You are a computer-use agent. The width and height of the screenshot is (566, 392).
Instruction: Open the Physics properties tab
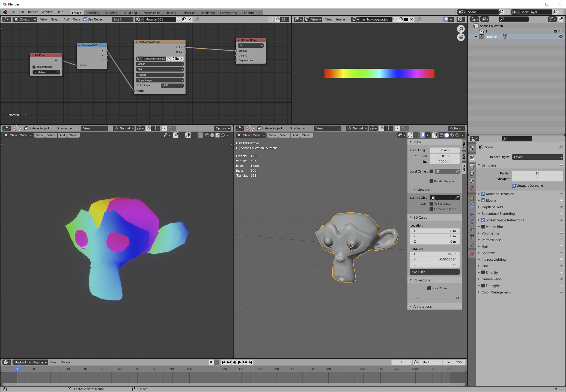(x=472, y=221)
